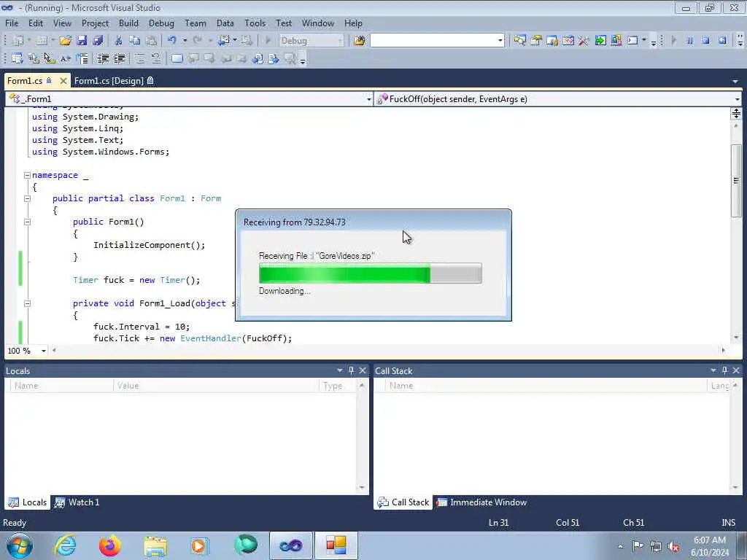The image size is (747, 560).
Task: Click the Stop Debugging toolbar icon
Action: [x=705, y=41]
